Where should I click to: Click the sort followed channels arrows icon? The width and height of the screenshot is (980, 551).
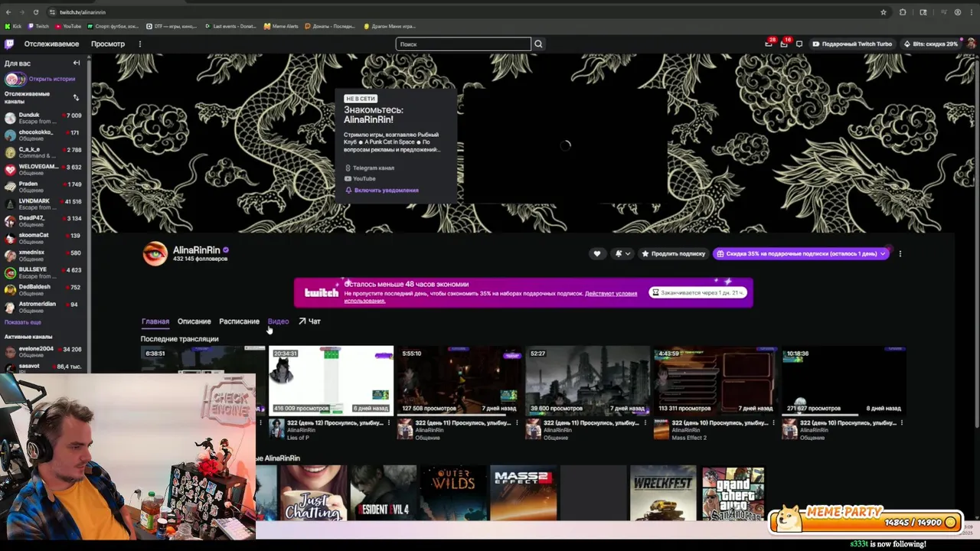click(76, 97)
